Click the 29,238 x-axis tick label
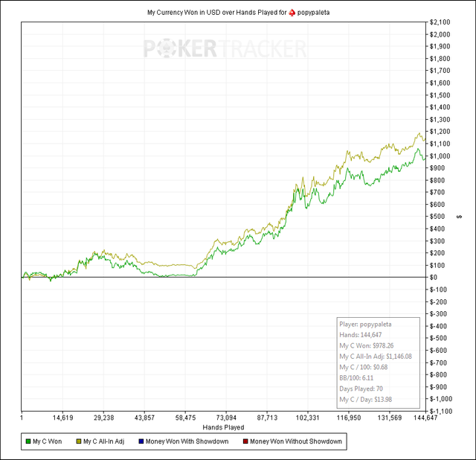Image resolution: width=476 pixels, height=460 pixels. tap(104, 418)
